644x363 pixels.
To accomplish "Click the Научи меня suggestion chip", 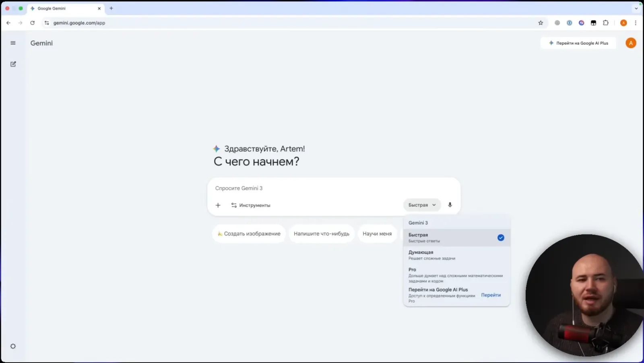I will pos(377,234).
